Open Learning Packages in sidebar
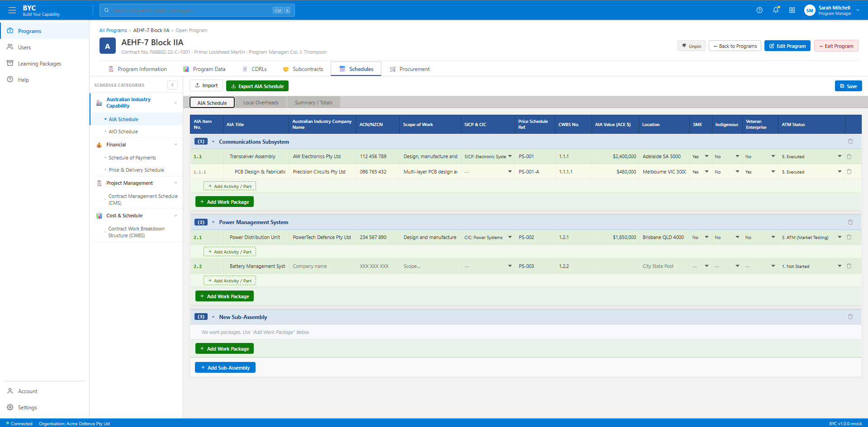 pyautogui.click(x=45, y=64)
